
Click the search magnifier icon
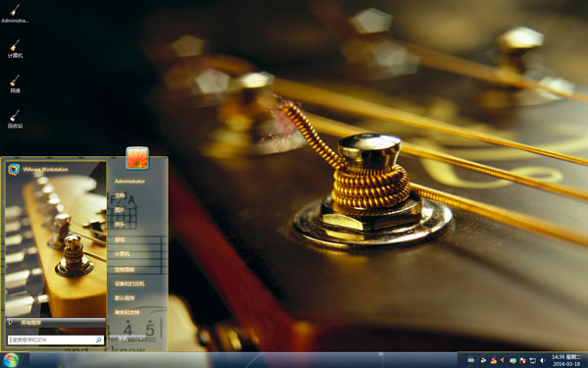click(99, 340)
